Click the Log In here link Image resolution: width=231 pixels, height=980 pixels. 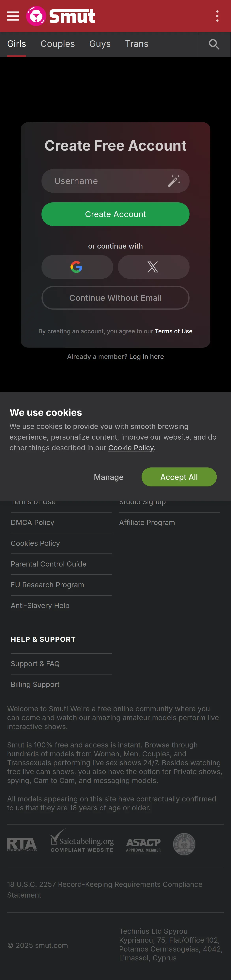(146, 357)
